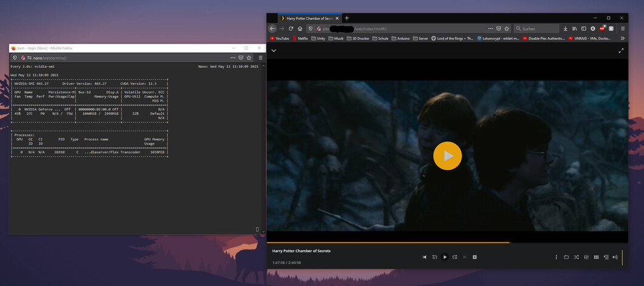The width and height of the screenshot is (644, 286).
Task: Click the home icon in Plex browser
Action: point(300,29)
